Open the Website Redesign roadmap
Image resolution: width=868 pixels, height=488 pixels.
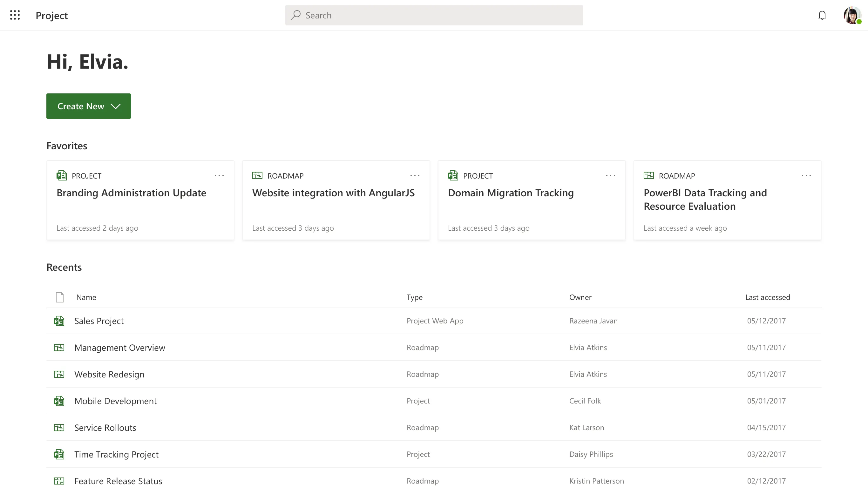(109, 374)
